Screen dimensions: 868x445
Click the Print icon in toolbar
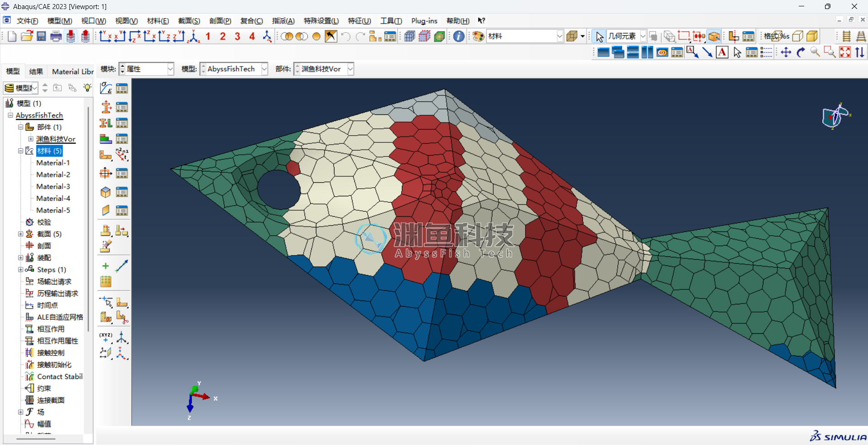(56, 36)
